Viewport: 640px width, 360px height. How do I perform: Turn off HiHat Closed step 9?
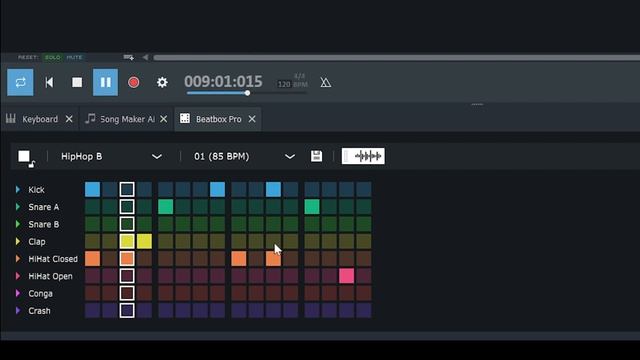(239, 258)
